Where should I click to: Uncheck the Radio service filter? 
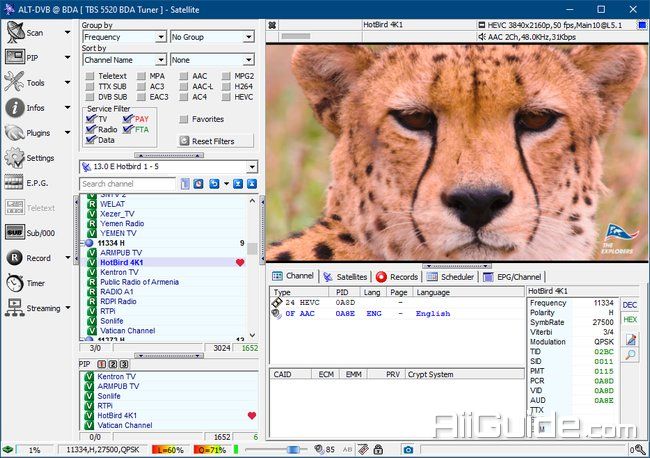click(91, 129)
